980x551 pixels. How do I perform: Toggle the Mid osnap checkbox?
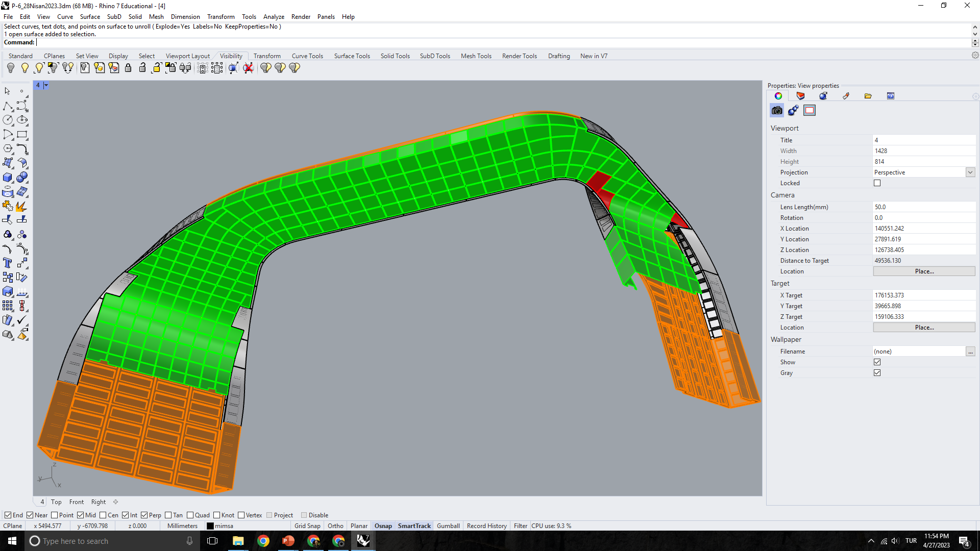(x=80, y=515)
